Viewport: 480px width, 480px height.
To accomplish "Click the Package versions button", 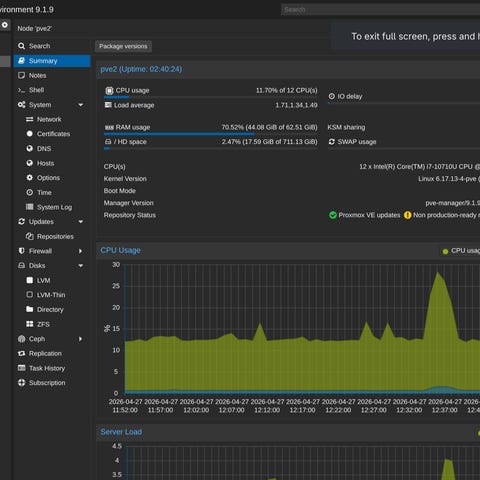I will point(123,46).
